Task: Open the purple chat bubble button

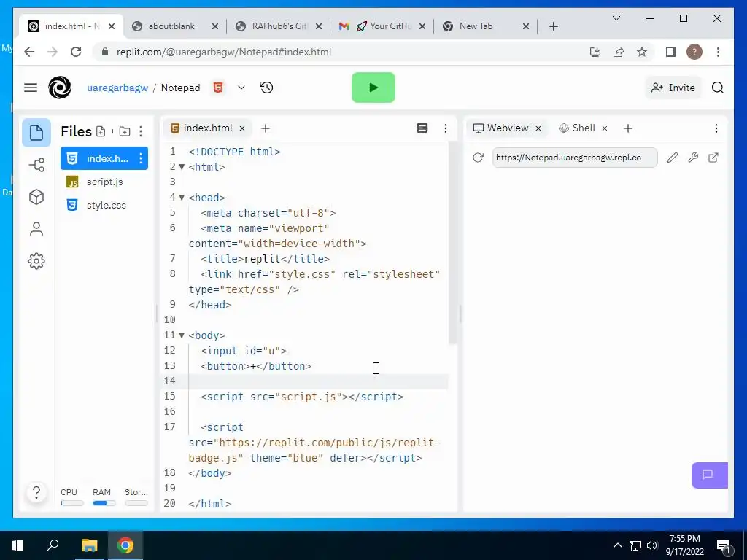Action: pyautogui.click(x=709, y=475)
